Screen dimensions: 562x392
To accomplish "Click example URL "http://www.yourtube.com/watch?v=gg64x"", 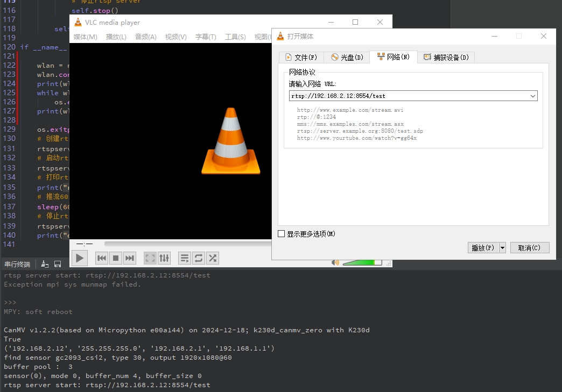I will [356, 138].
